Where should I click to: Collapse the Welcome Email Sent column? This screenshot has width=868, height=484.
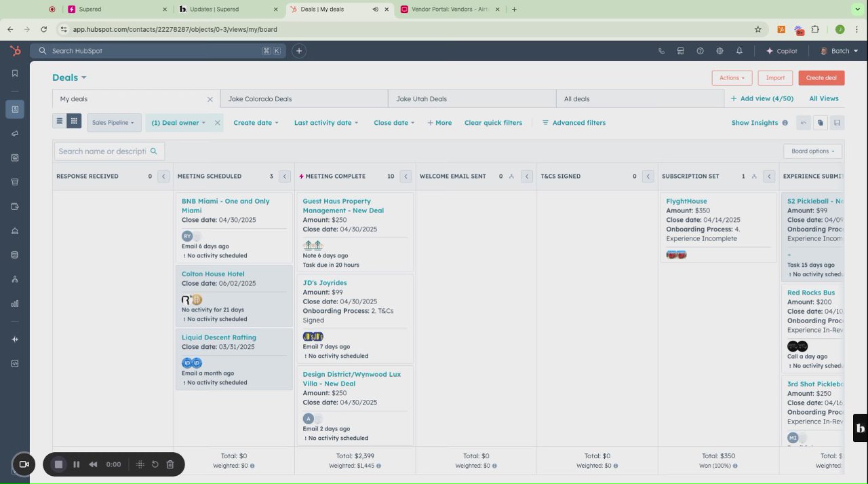[x=527, y=176]
